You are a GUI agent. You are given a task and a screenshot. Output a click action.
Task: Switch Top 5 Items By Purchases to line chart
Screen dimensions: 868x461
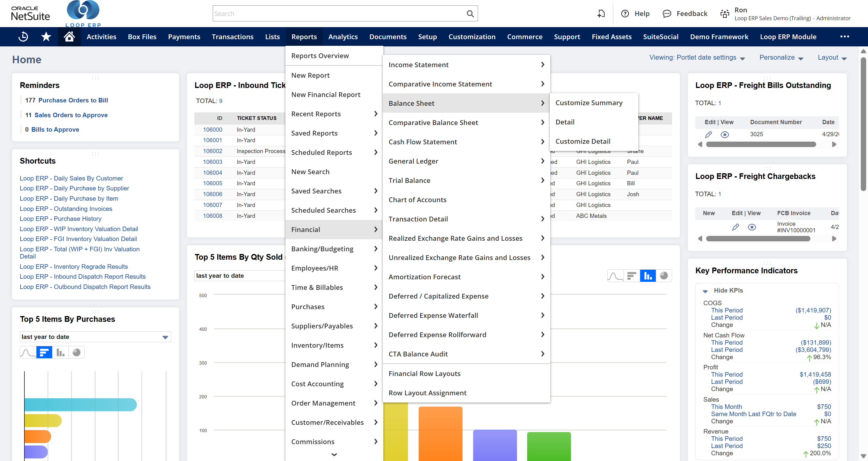(x=28, y=352)
